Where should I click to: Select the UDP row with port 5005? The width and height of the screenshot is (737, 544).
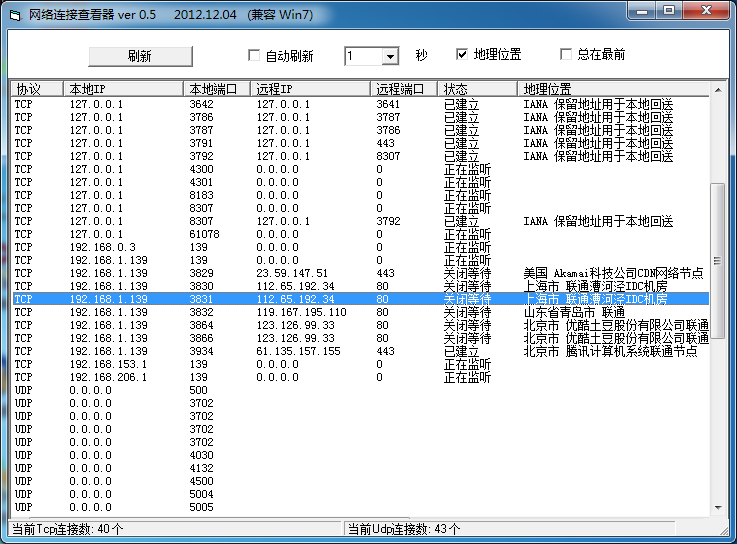click(361, 507)
